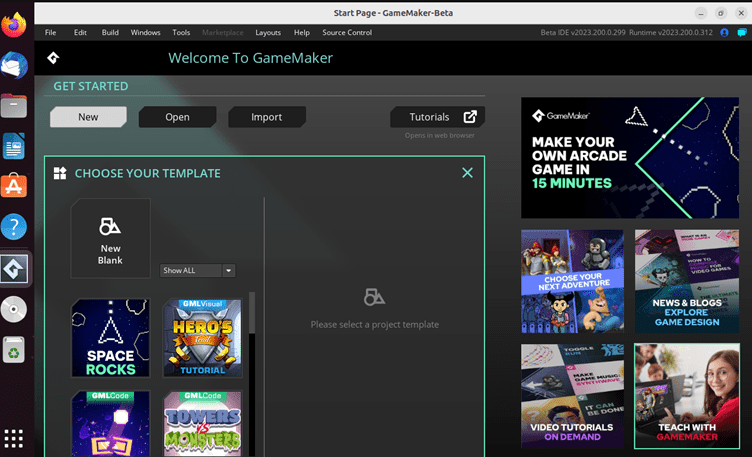
Task: Open the Edit menu
Action: click(x=80, y=33)
